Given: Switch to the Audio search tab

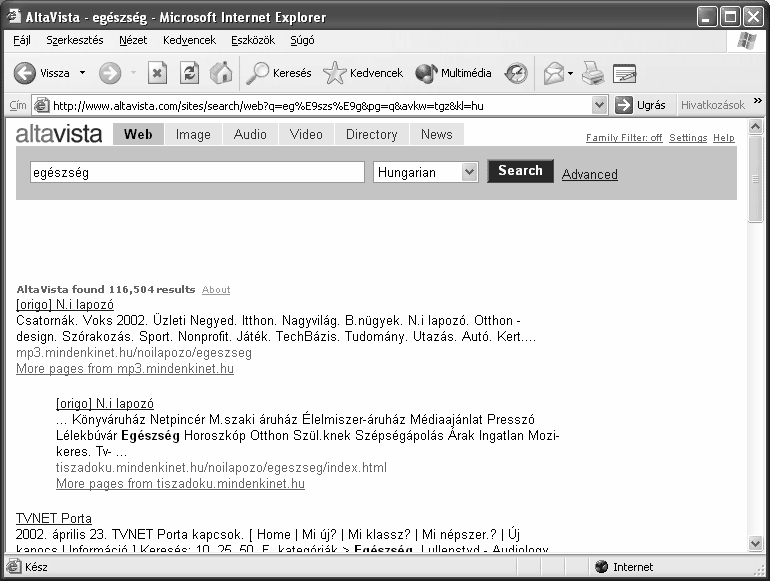Looking at the screenshot, I should click(250, 134).
